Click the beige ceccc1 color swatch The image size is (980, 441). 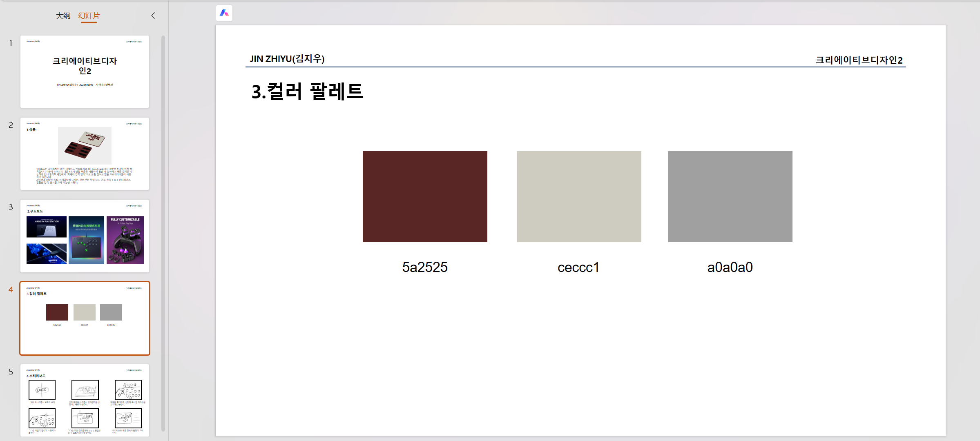[578, 196]
